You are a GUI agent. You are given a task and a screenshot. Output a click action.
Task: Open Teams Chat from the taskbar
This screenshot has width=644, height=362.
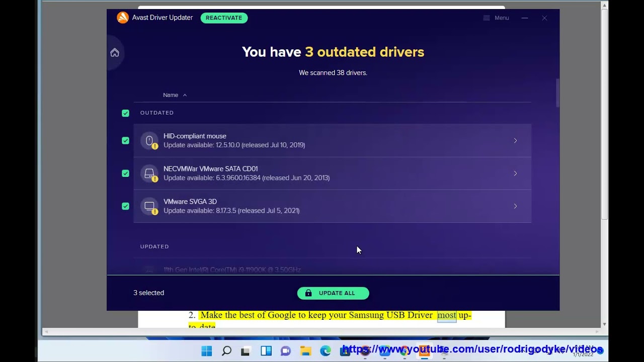pos(286,351)
